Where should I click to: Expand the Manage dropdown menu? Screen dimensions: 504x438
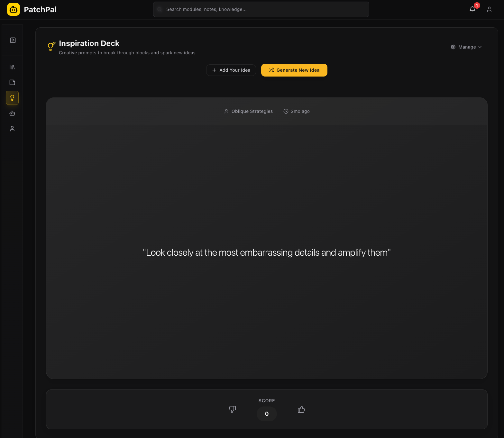[466, 47]
